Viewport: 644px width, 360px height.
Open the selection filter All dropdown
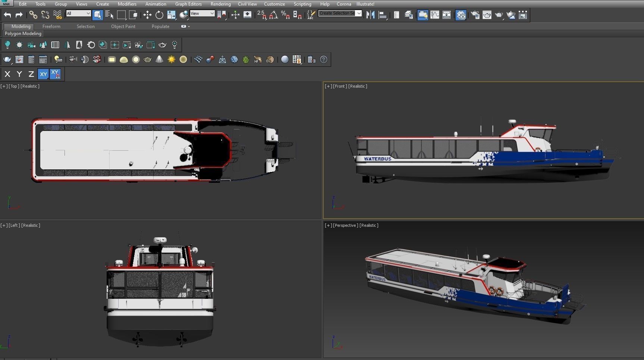[x=78, y=13]
